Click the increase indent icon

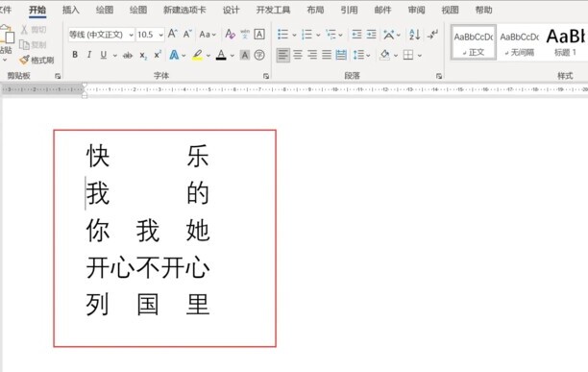click(x=371, y=35)
